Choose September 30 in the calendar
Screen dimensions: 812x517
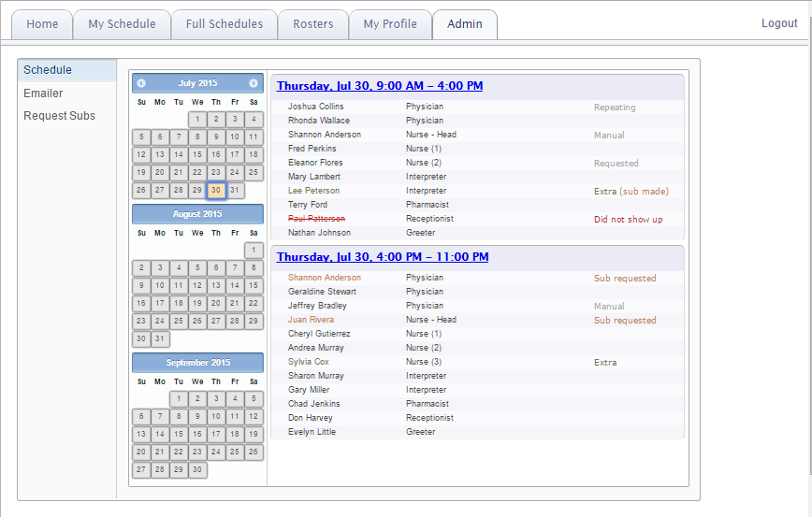(x=197, y=469)
